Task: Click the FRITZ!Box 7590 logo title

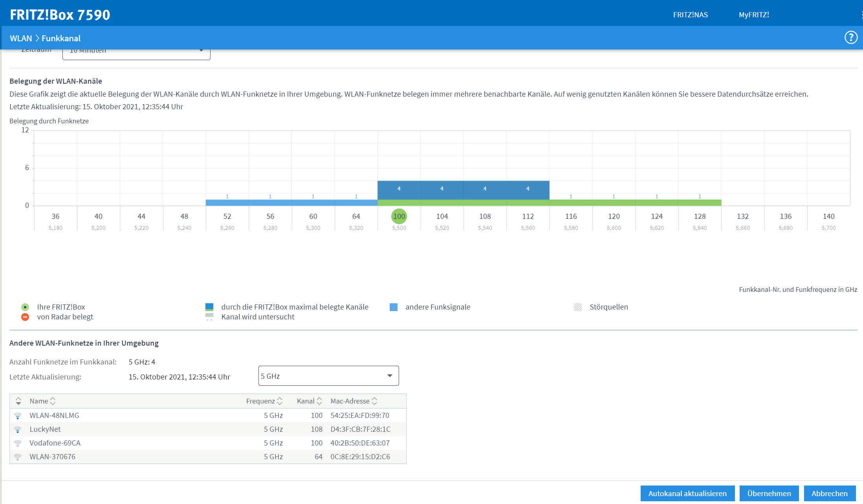Action: pyautogui.click(x=60, y=15)
